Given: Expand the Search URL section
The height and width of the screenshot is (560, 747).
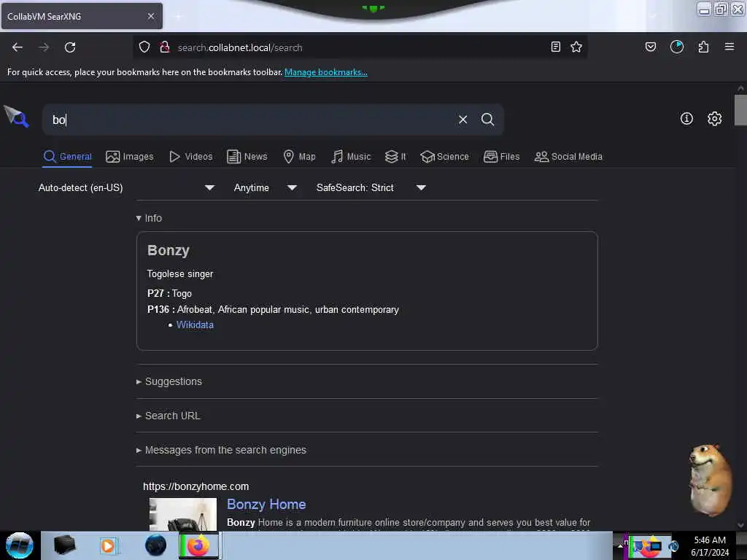Looking at the screenshot, I should tap(169, 416).
